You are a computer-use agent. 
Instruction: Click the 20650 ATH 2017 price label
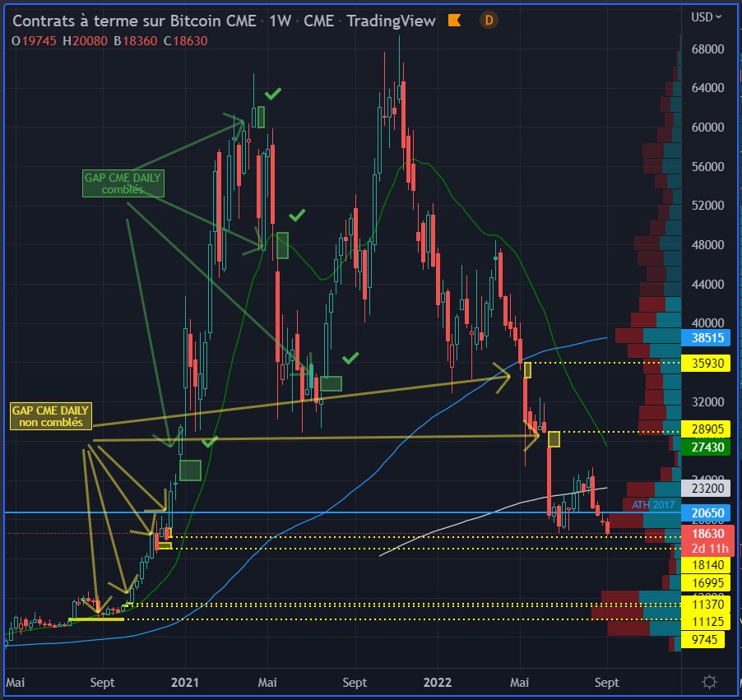(705, 512)
